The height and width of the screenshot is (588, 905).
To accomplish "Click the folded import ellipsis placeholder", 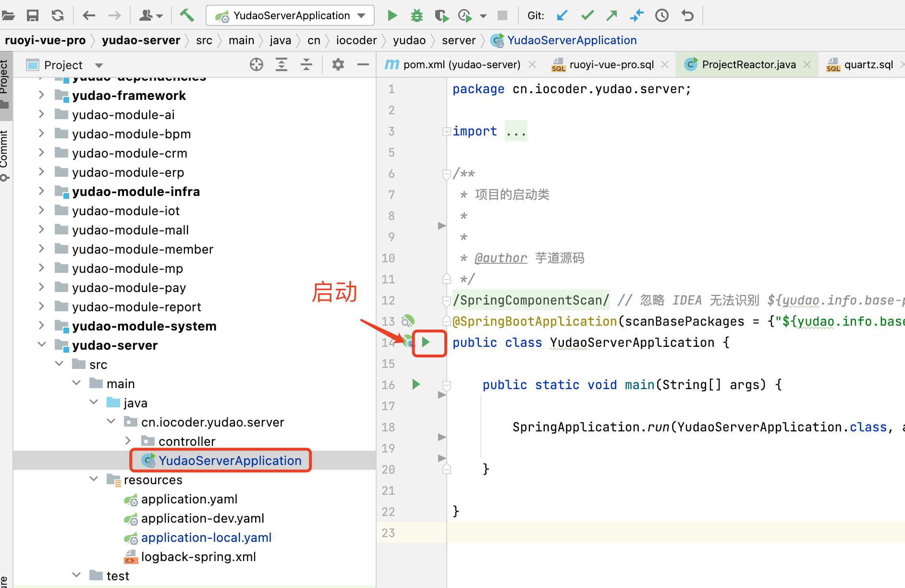I will (516, 131).
